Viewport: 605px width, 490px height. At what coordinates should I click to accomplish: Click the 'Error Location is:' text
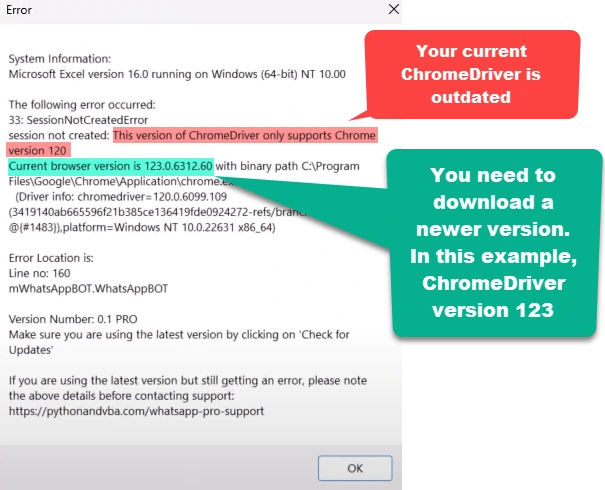tap(51, 258)
